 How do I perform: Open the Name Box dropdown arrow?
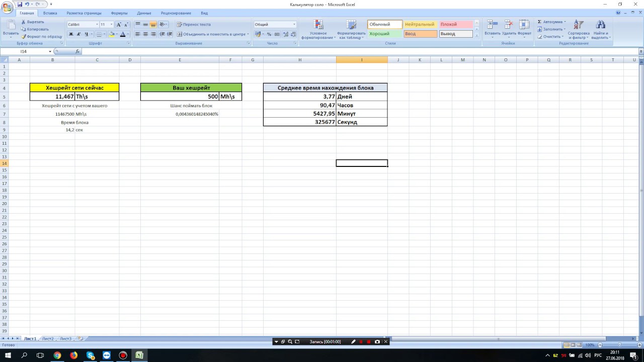tap(50, 52)
